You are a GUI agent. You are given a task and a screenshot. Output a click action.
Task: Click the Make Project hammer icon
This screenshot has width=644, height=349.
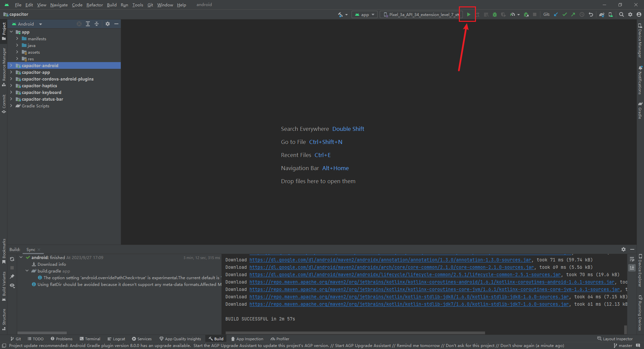340,14
